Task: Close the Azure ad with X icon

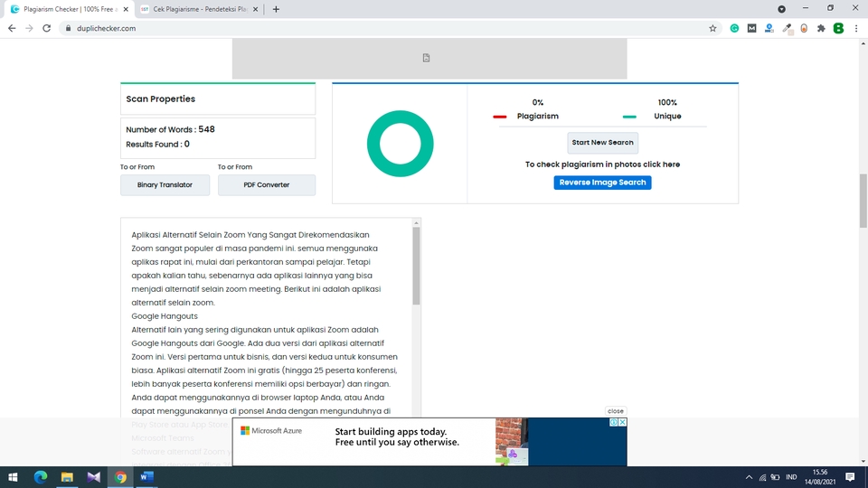Action: pyautogui.click(x=623, y=422)
